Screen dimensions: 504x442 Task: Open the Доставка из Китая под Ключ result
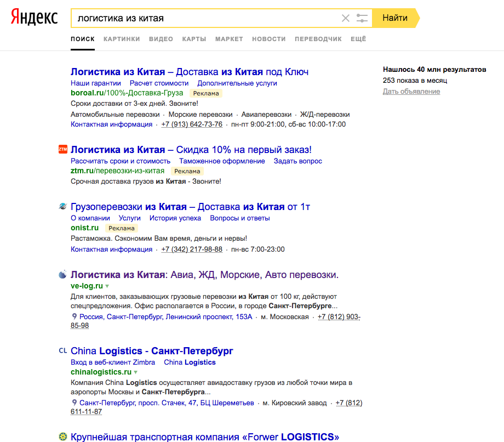pyautogui.click(x=190, y=72)
